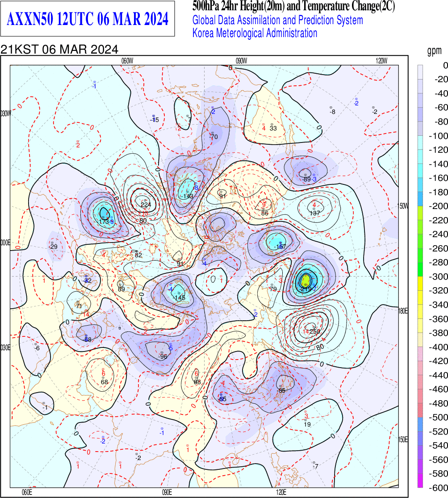The height and width of the screenshot is (498, 448).
Task: Click the height change value "137"
Action: (x=315, y=213)
